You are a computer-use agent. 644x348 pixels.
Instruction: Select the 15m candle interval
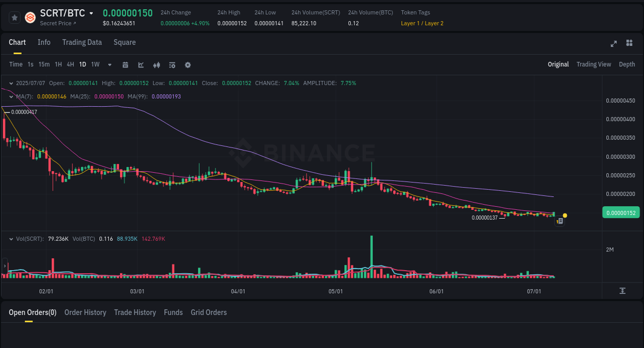click(x=44, y=64)
